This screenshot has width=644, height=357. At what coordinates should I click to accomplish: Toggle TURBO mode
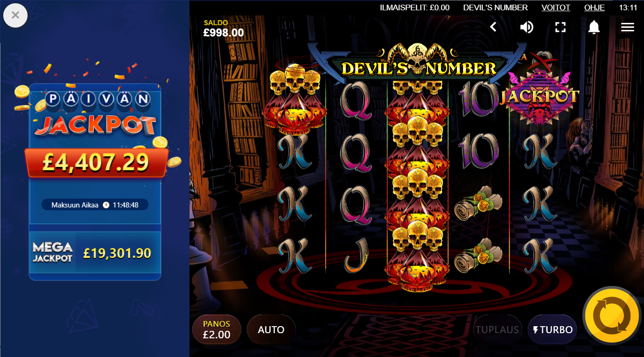coord(553,329)
